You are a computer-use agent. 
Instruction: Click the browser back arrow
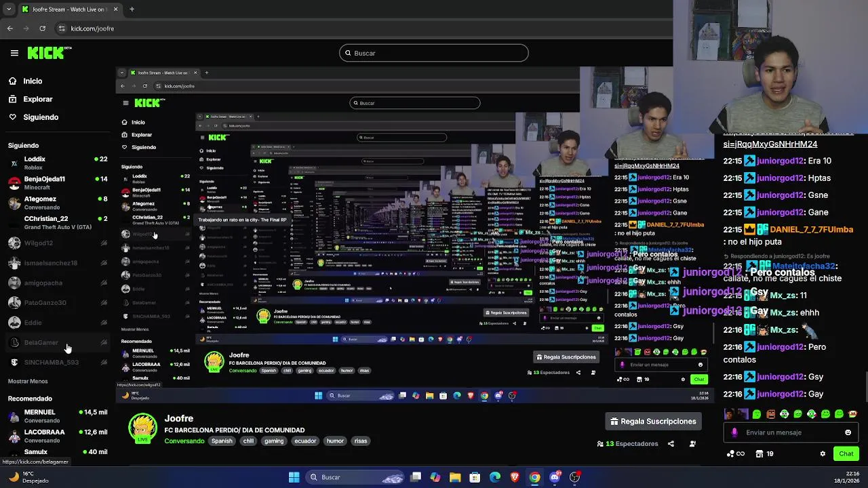[x=10, y=28]
